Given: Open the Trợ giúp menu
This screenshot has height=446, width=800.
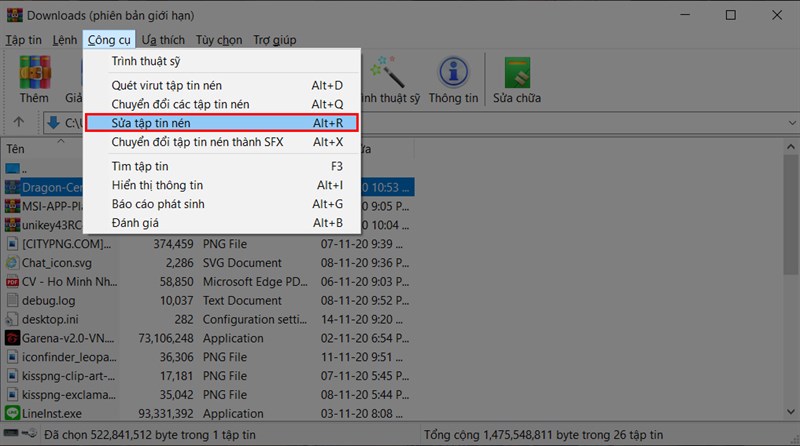Looking at the screenshot, I should pyautogui.click(x=274, y=40).
